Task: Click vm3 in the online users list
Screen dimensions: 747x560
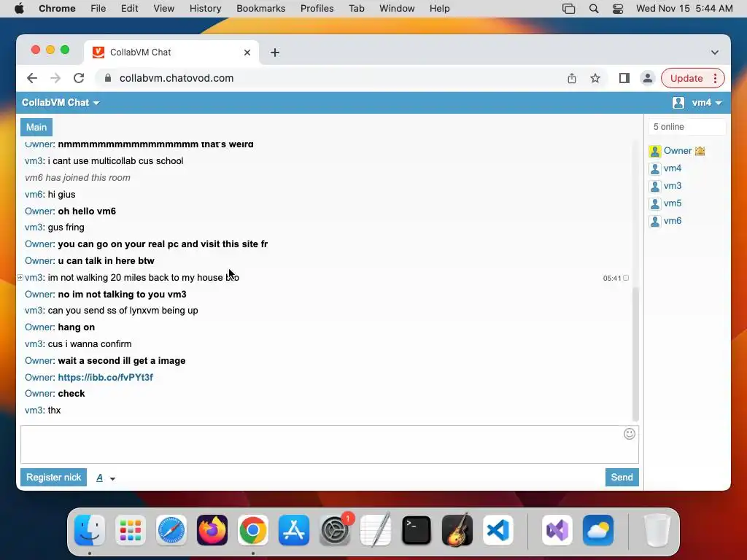Action: (672, 186)
